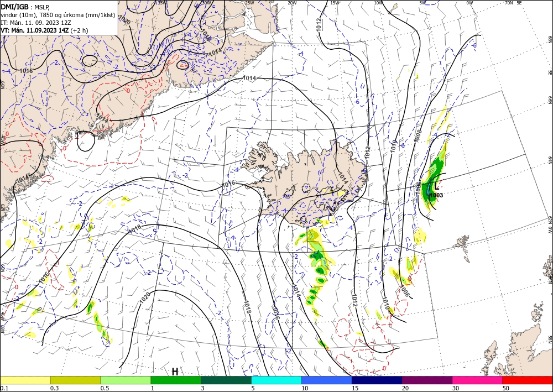Pick the cyan 5–10 legend swatch
Image resolution: width=553 pixels, height=392 pixels.
tap(276, 380)
